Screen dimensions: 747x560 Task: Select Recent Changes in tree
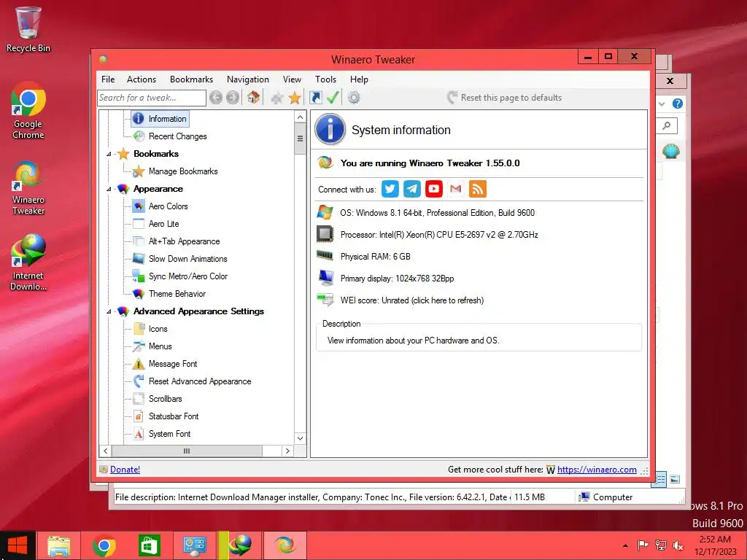click(x=178, y=136)
